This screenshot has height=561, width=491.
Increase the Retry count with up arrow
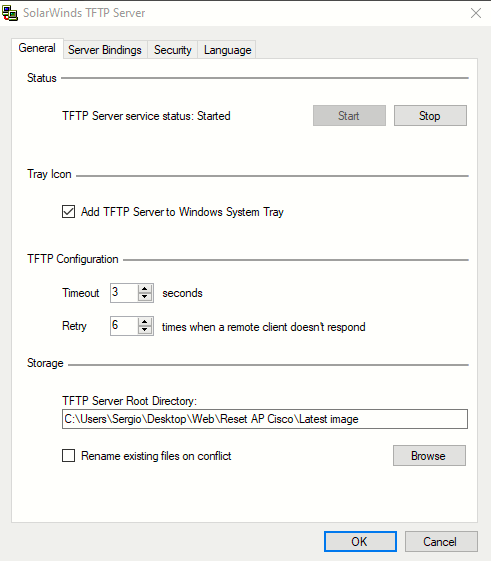(145, 322)
